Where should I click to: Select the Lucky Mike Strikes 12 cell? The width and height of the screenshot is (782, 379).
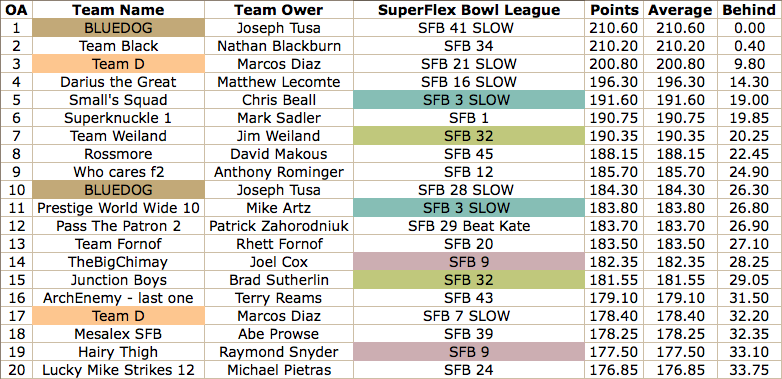point(118,370)
